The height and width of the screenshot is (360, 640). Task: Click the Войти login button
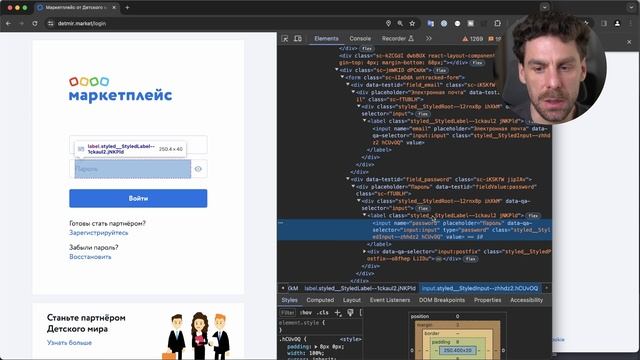coord(138,198)
